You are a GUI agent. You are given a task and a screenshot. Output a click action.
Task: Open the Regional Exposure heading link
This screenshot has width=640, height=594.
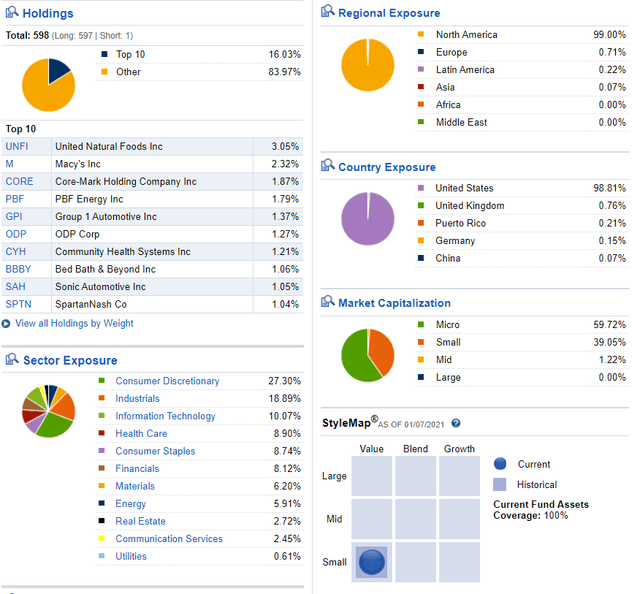(389, 13)
